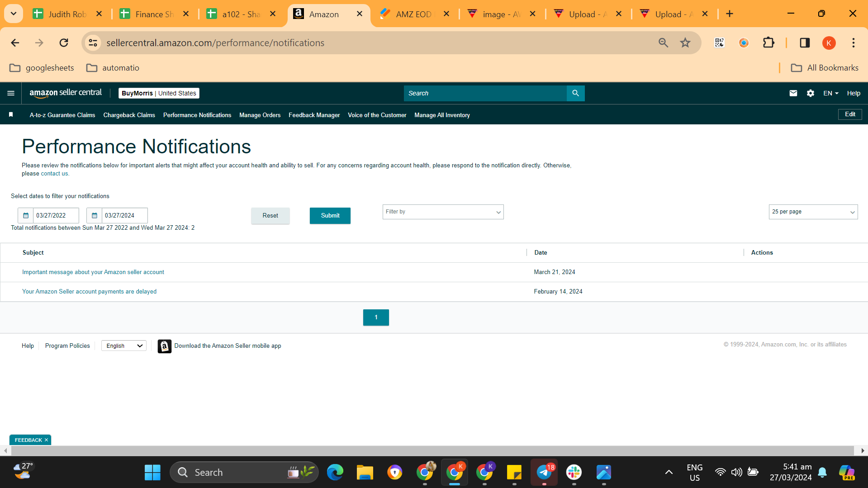The width and height of the screenshot is (868, 488).
Task: Open the Extensions puzzle icon
Action: 768,43
